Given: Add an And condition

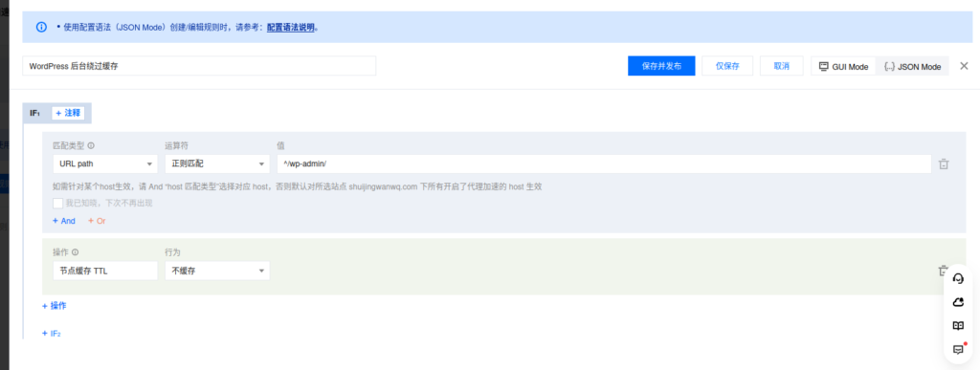Looking at the screenshot, I should pos(64,221).
